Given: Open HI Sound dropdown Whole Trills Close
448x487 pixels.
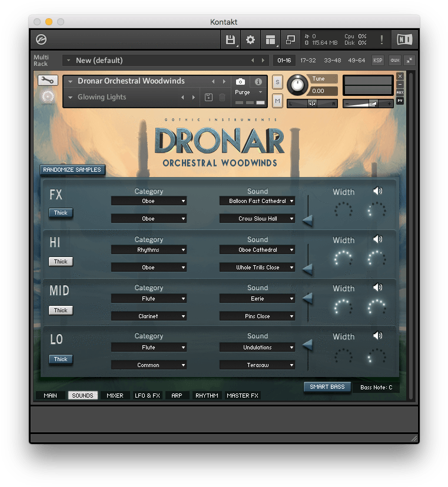Looking at the screenshot, I should (257, 268).
